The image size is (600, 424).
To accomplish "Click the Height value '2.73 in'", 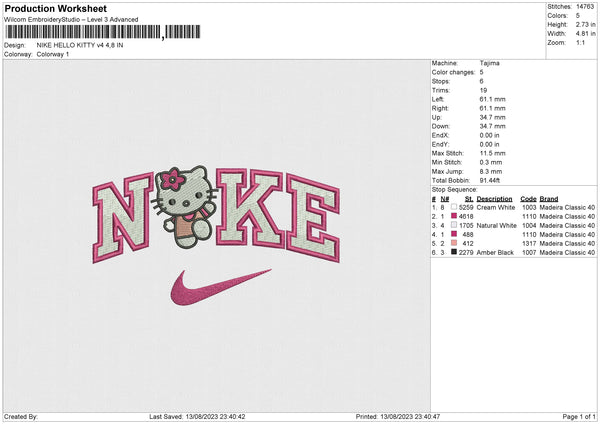I will pyautogui.click(x=585, y=24).
